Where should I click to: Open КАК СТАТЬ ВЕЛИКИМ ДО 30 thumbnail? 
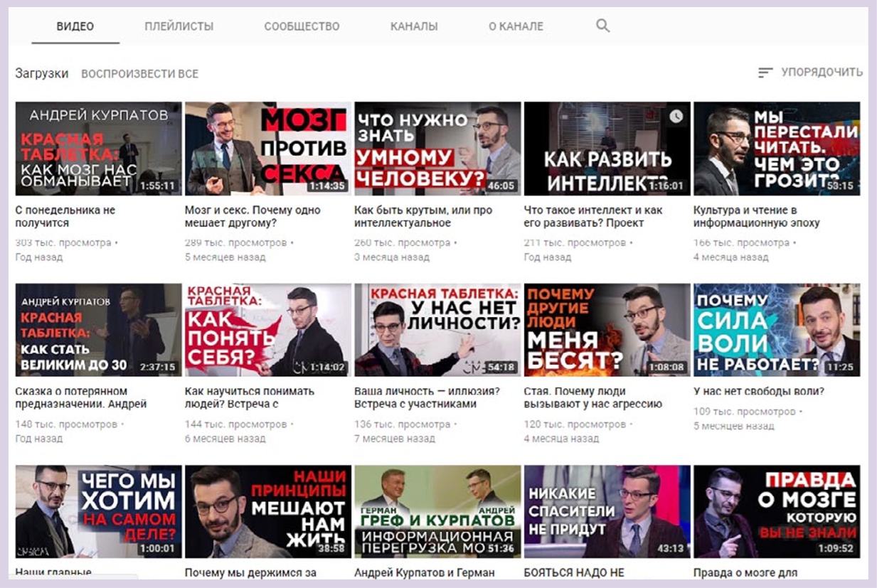pos(98,330)
